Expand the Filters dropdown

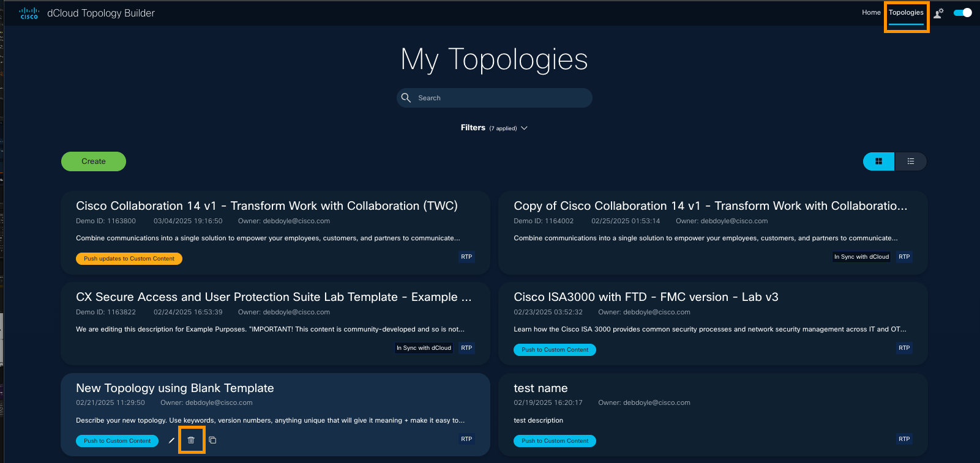pyautogui.click(x=494, y=128)
